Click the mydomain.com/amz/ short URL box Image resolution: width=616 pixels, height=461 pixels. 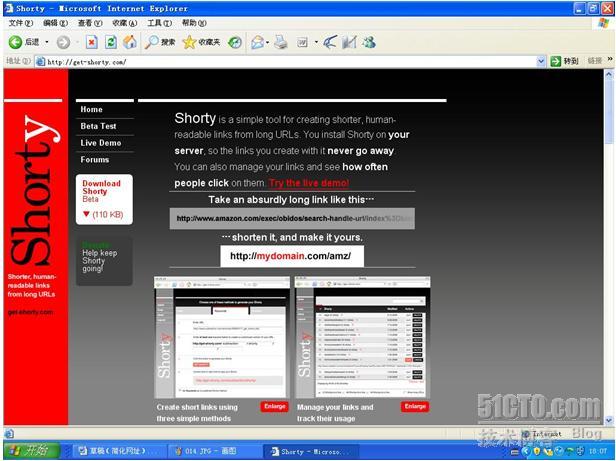coord(292,256)
